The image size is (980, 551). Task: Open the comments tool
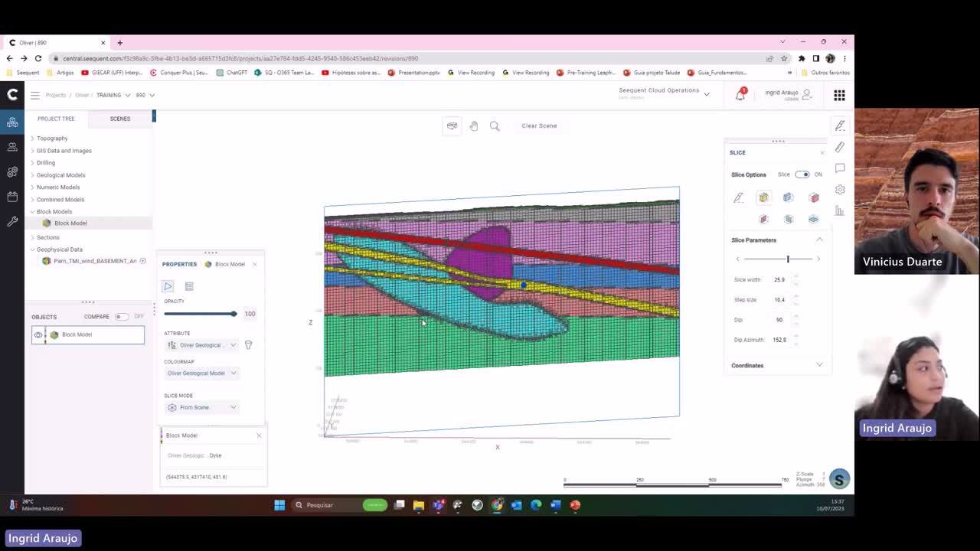coord(840,168)
